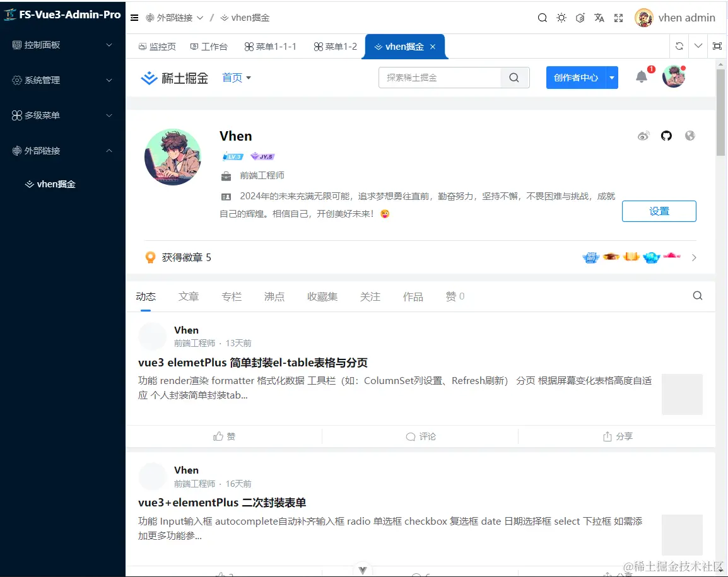Screen dimensions: 728x577
Task: Select the 专栏 profile tab
Action: 232,296
